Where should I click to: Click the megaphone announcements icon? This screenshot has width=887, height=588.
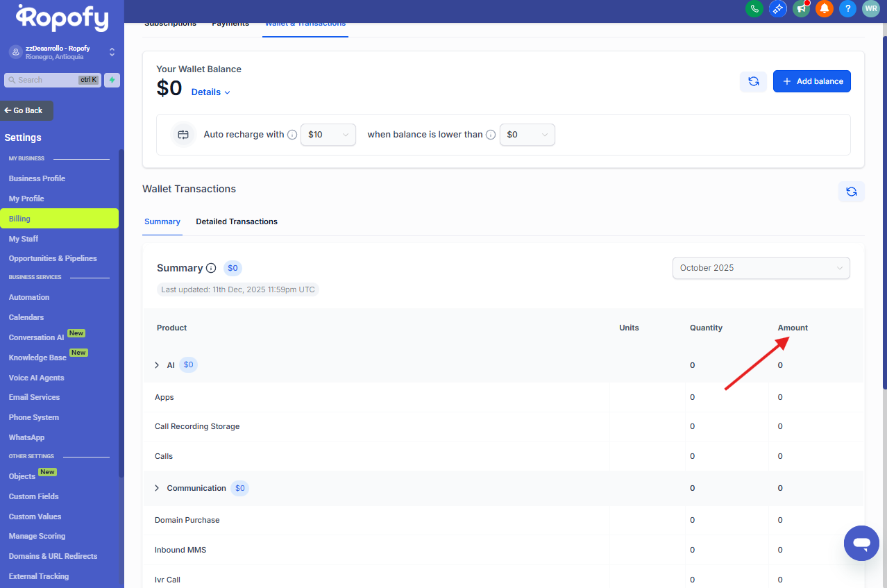[x=801, y=8]
